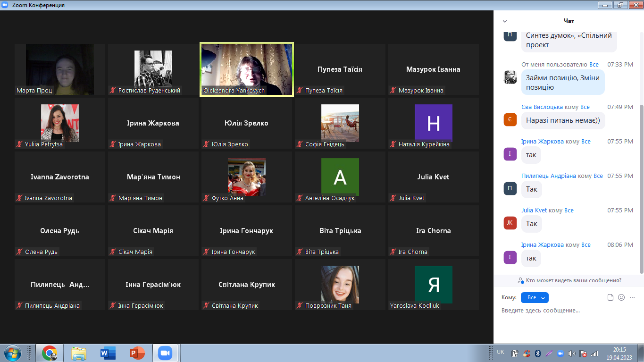Open Word from the Windows taskbar
Image resolution: width=644 pixels, height=362 pixels.
(x=108, y=353)
